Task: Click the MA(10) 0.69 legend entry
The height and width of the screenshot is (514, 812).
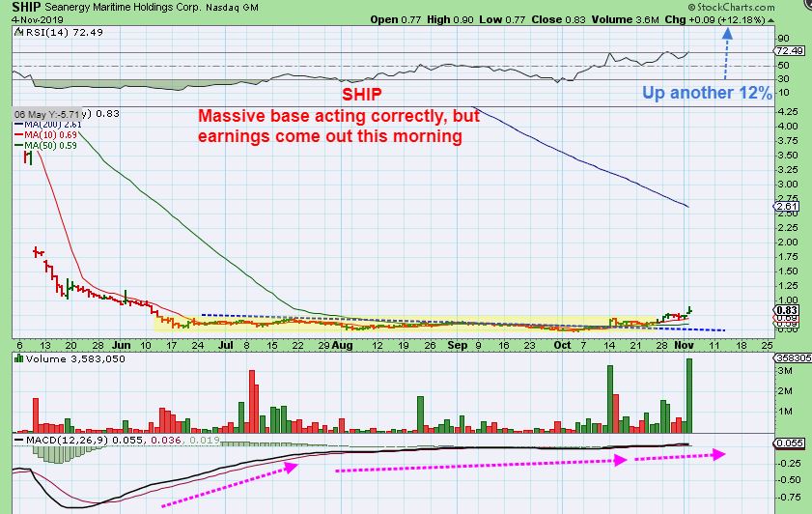Action: (x=46, y=134)
